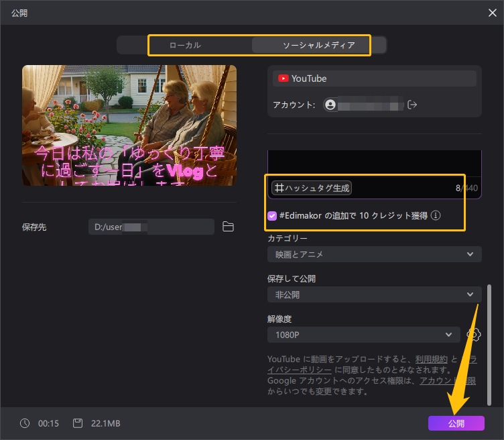Image resolution: width=504 pixels, height=440 pixels.
Task: Open the カテゴリー dropdown 映画とアニメ
Action: 375,254
